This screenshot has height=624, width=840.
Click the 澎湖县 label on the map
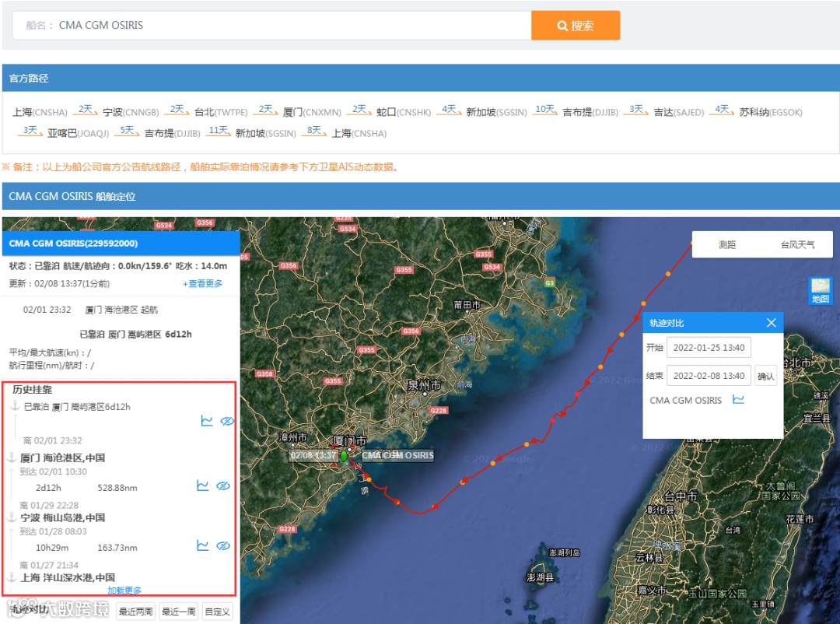[x=540, y=577]
